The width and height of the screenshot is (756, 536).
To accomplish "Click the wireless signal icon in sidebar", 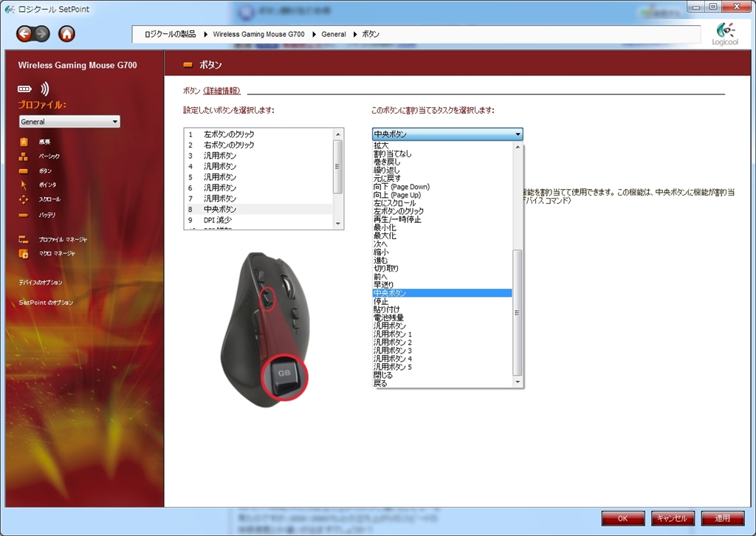I will 45,89.
